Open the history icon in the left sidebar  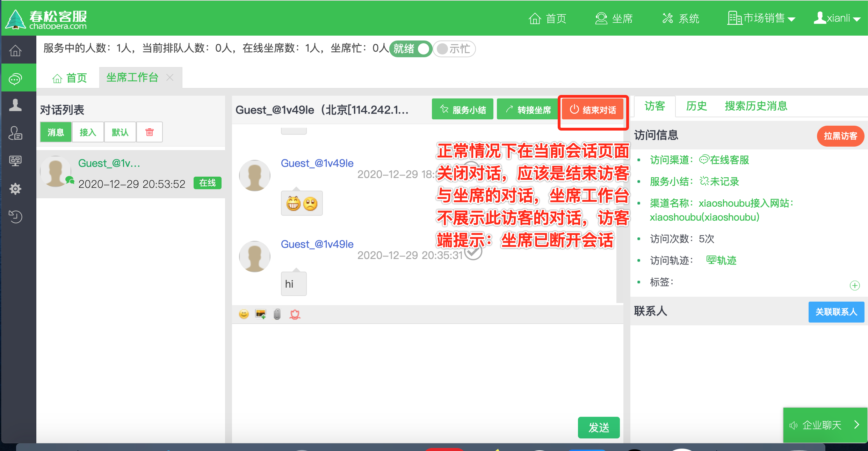[15, 217]
